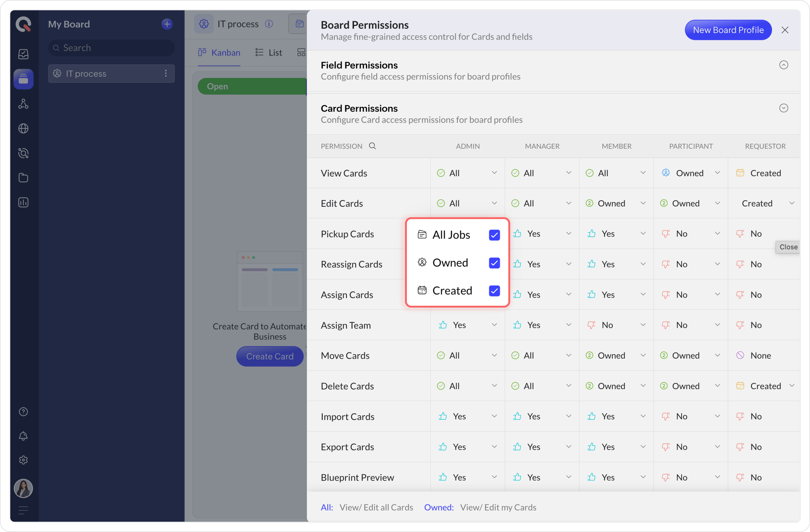Switch to the Kanban view tab
Screen dimensions: 810x532
tap(219, 52)
